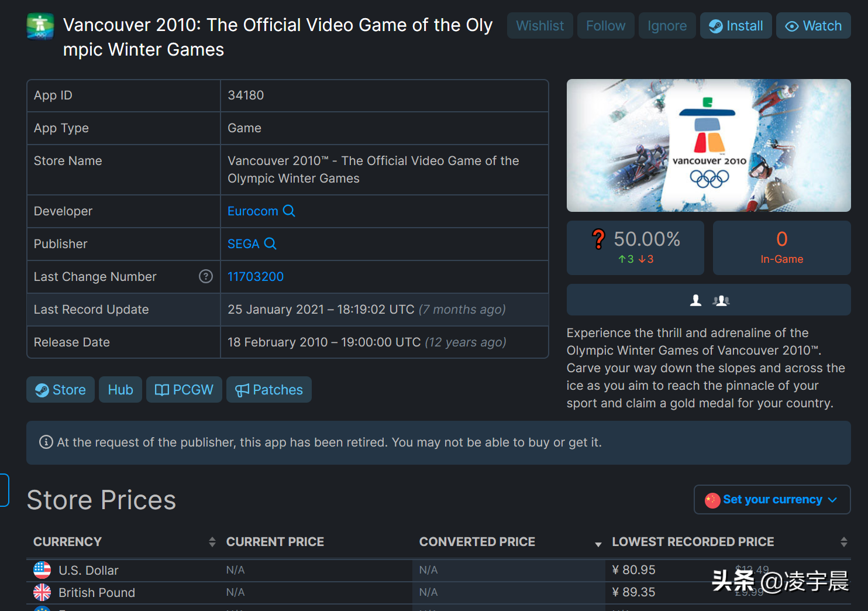Sort by the CURRENCY column header
Viewport: 868px width, 611px height.
(124, 542)
